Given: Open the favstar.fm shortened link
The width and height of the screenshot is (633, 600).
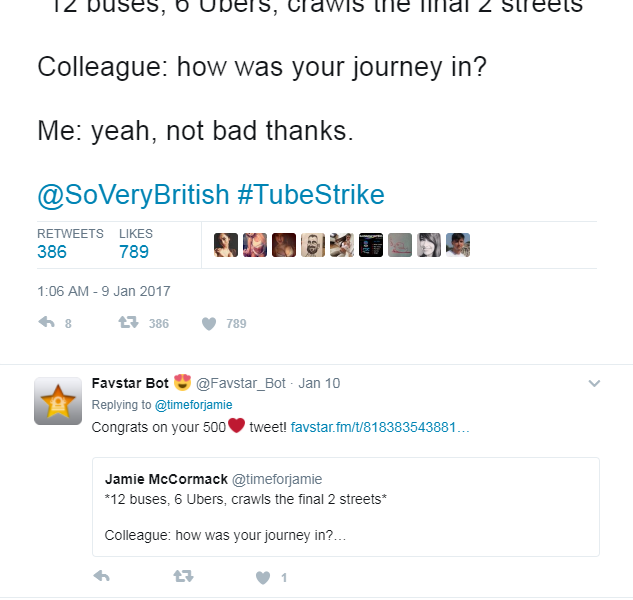Looking at the screenshot, I should [x=379, y=427].
